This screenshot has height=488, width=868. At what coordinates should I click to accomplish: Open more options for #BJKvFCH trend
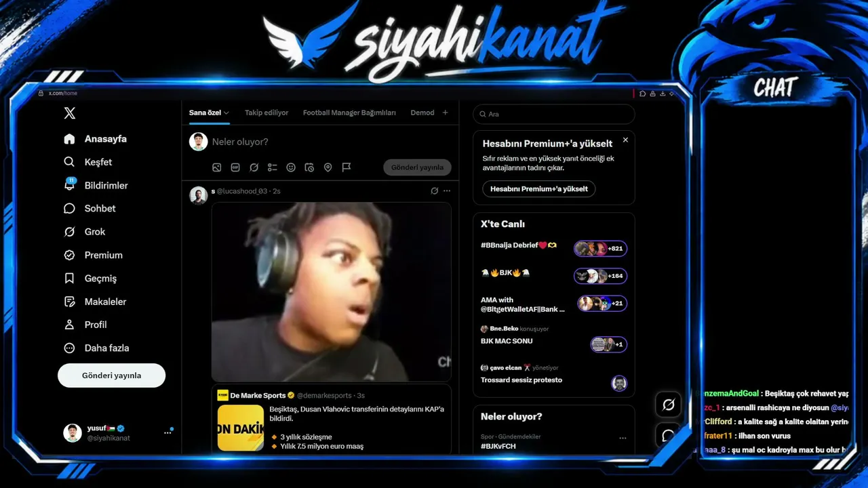[623, 439]
